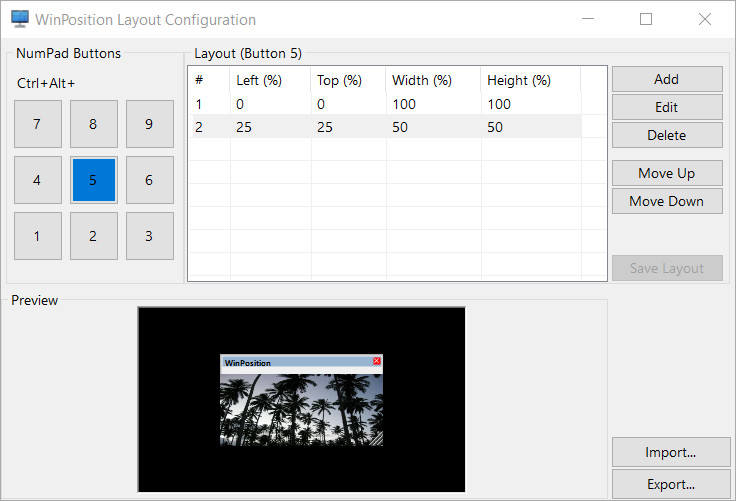Select NumPad button 7
736x501 pixels.
click(38, 124)
